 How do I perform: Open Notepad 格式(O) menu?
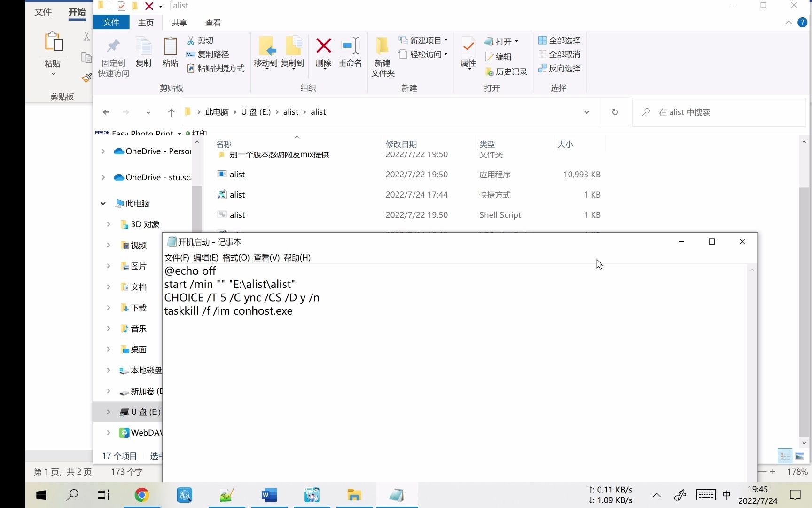(x=236, y=258)
